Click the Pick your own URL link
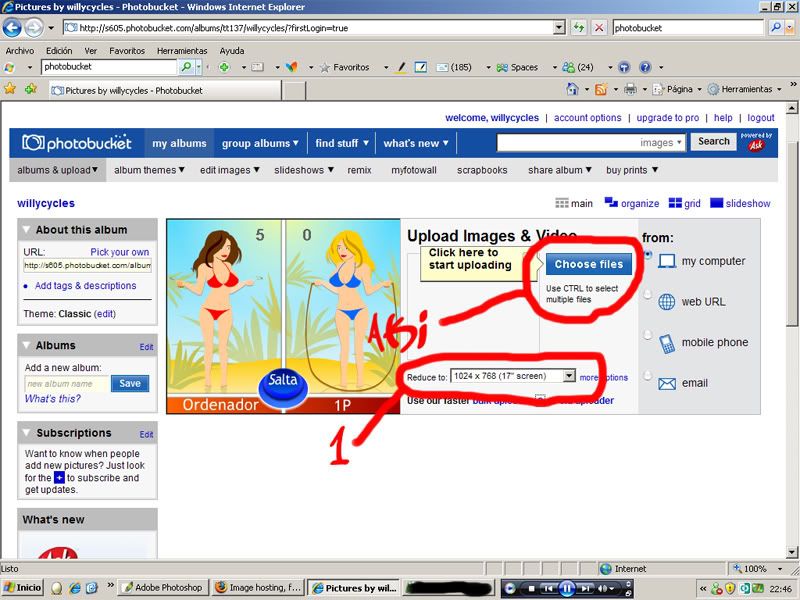The image size is (800, 600). 119,252
